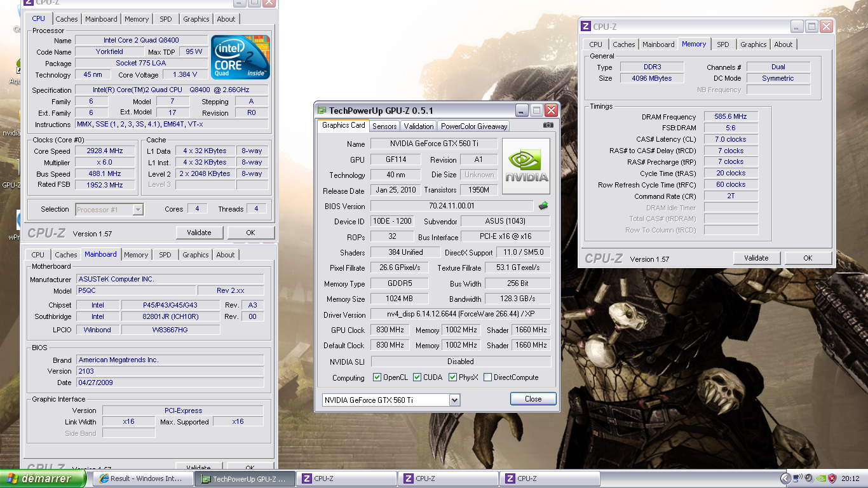Click the GPU Name field in GPU-Z
Viewport: 868px width, 488px height.
[x=434, y=144]
